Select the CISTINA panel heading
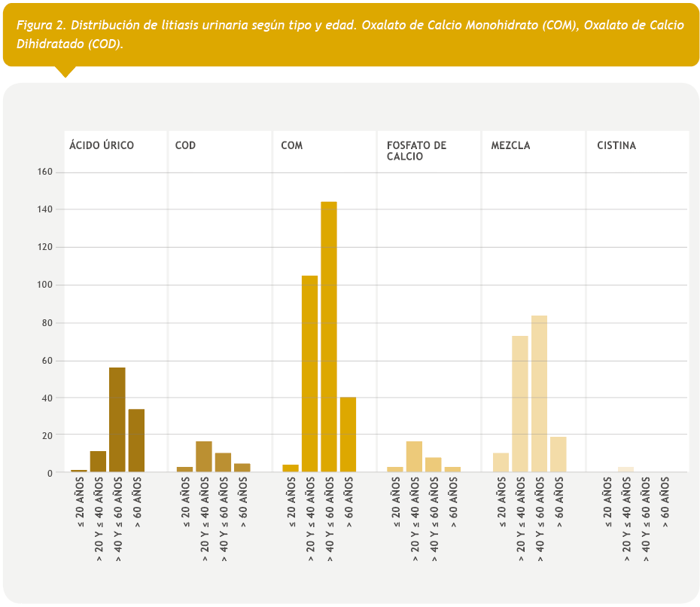The width and height of the screenshot is (700, 607). click(x=616, y=145)
